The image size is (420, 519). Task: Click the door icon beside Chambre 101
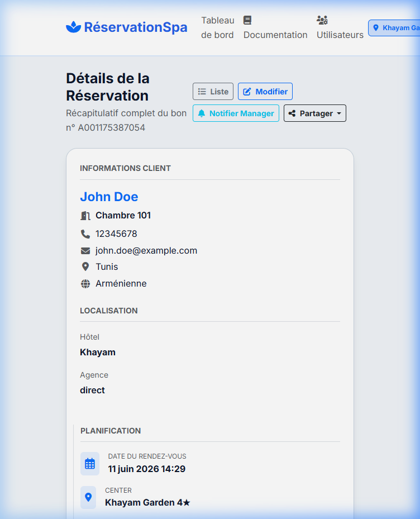point(85,216)
